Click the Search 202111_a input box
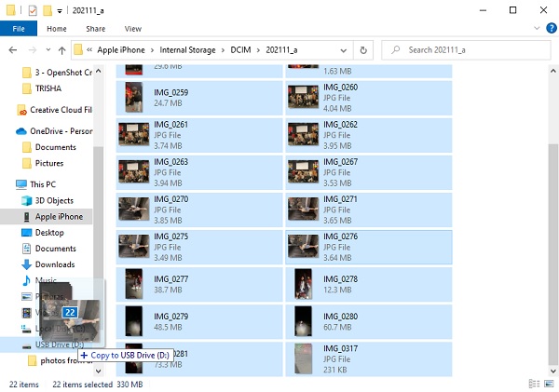The width and height of the screenshot is (559, 392). click(466, 50)
